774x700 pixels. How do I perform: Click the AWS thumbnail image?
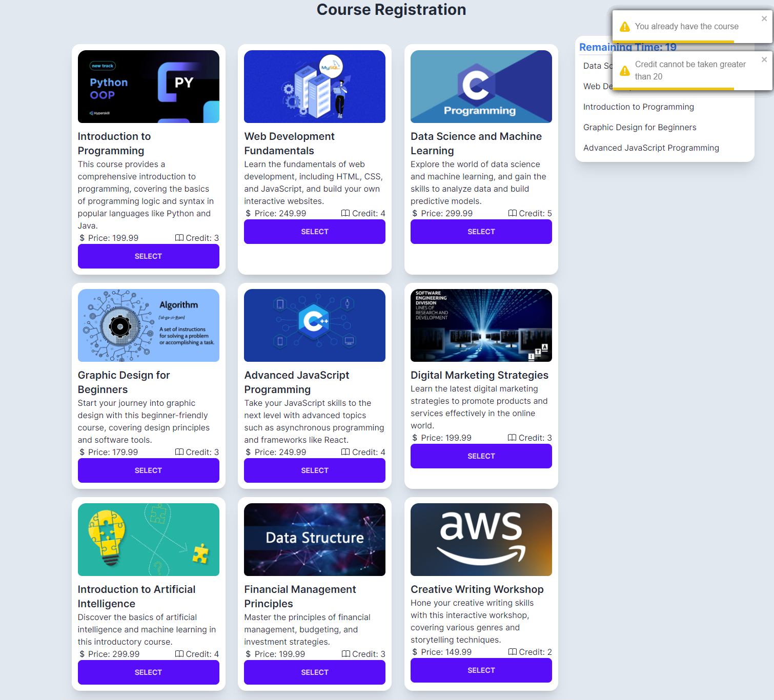(x=481, y=540)
